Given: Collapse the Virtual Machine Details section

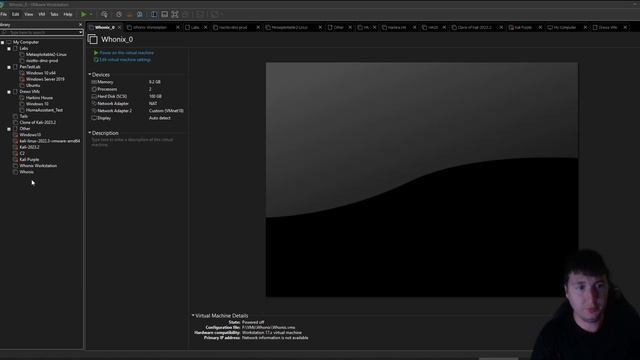Looking at the screenshot, I should pos(193,315).
